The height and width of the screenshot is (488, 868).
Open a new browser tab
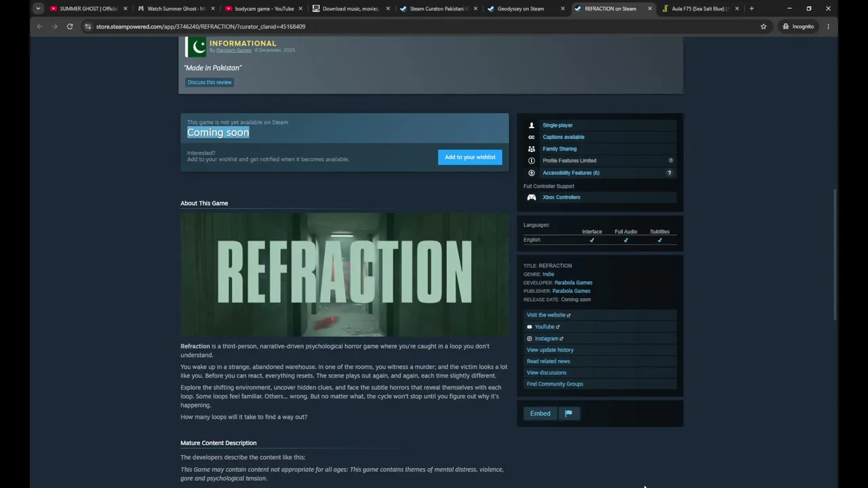pos(751,9)
